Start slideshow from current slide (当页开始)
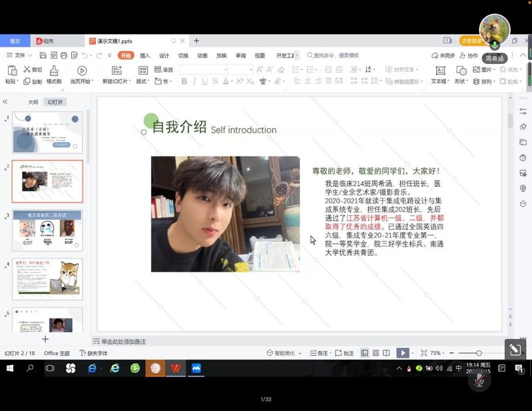Screen dimensions: 532x411 pyautogui.click(x=82, y=71)
